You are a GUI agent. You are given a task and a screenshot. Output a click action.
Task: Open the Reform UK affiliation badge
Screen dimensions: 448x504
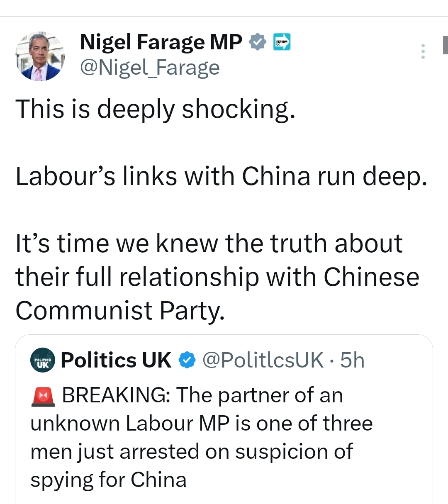(282, 42)
